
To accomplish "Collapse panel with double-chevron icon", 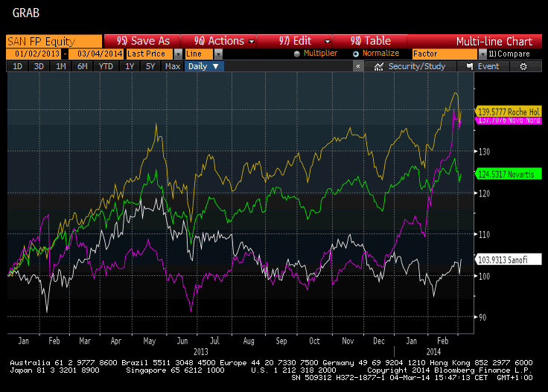I will pyautogui.click(x=358, y=66).
